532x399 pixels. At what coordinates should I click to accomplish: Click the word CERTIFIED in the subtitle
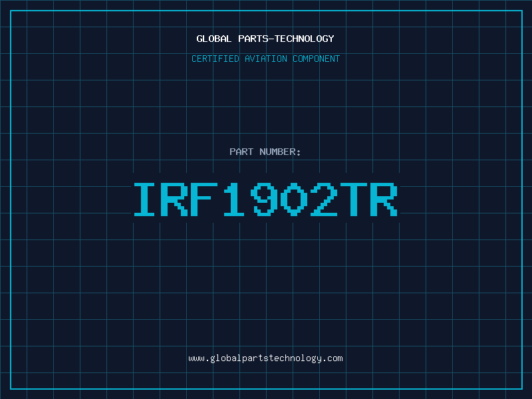[x=215, y=59]
